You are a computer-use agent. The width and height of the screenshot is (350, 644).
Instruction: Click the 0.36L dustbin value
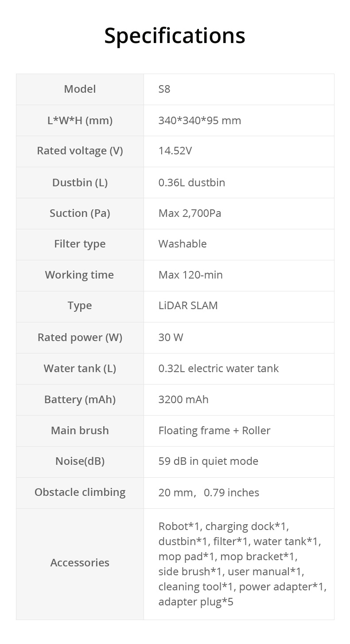coord(192,182)
